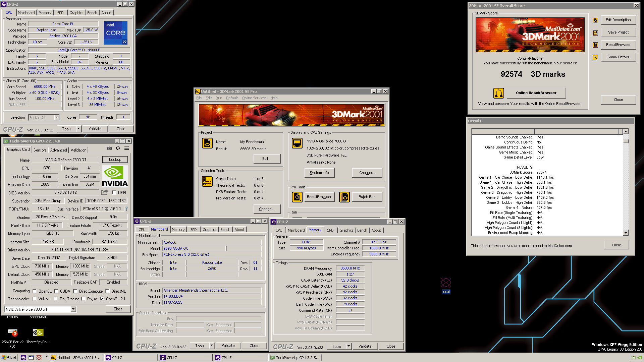Select the ThermSpyPr desktop icon
This screenshot has height=362, width=644.
pos(38,336)
